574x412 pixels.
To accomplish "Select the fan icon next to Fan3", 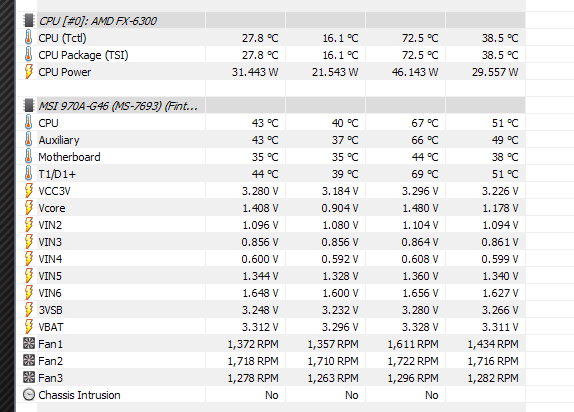I will pos(29,377).
